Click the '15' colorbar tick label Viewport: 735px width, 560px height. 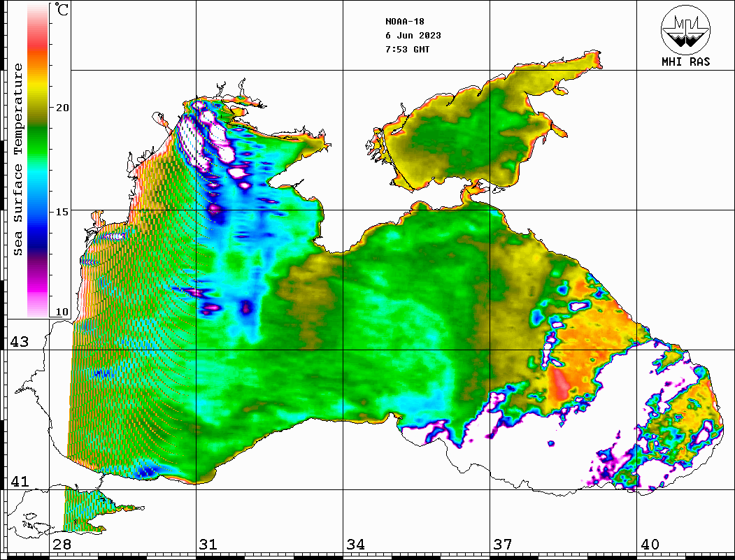coord(62,212)
